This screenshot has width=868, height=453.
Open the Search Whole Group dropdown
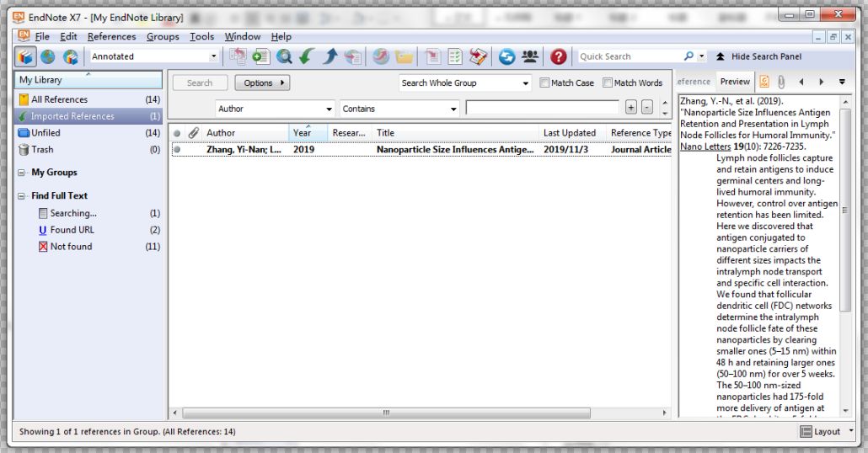[525, 83]
